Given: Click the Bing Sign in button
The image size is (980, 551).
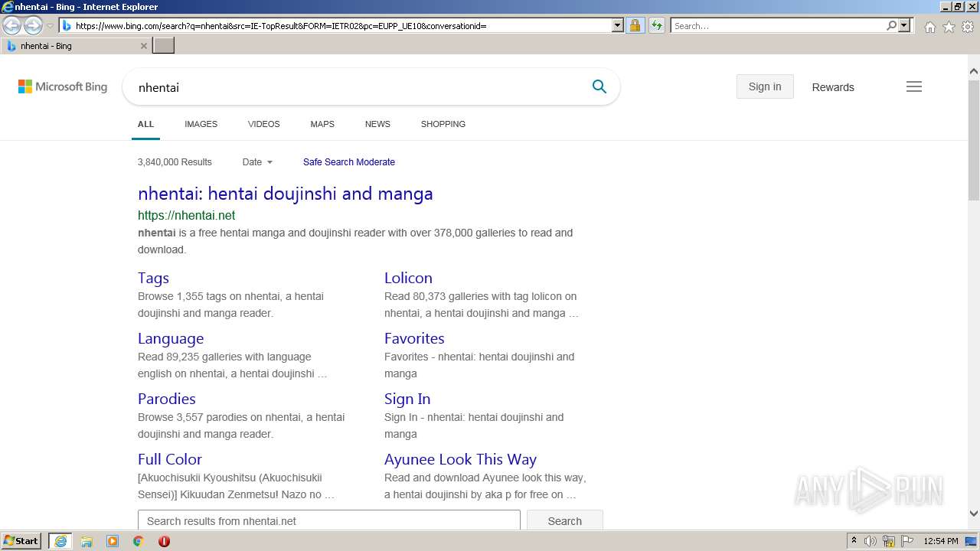Looking at the screenshot, I should click(x=765, y=86).
